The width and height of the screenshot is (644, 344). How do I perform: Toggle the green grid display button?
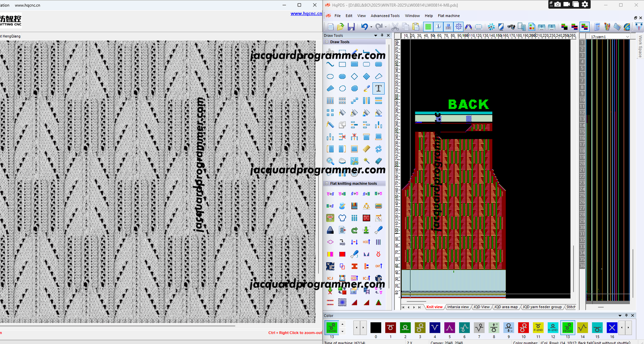click(428, 27)
